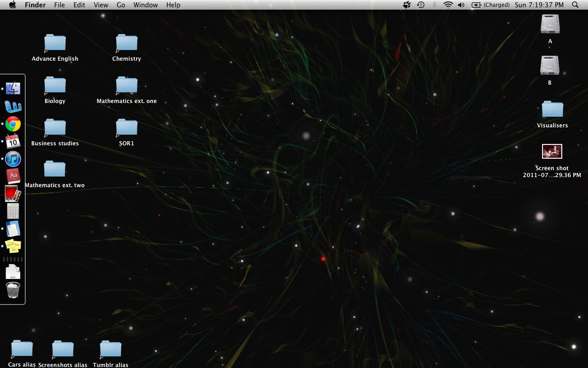588x368 pixels.
Task: Launch iTunes from the Dock
Action: [x=13, y=159]
